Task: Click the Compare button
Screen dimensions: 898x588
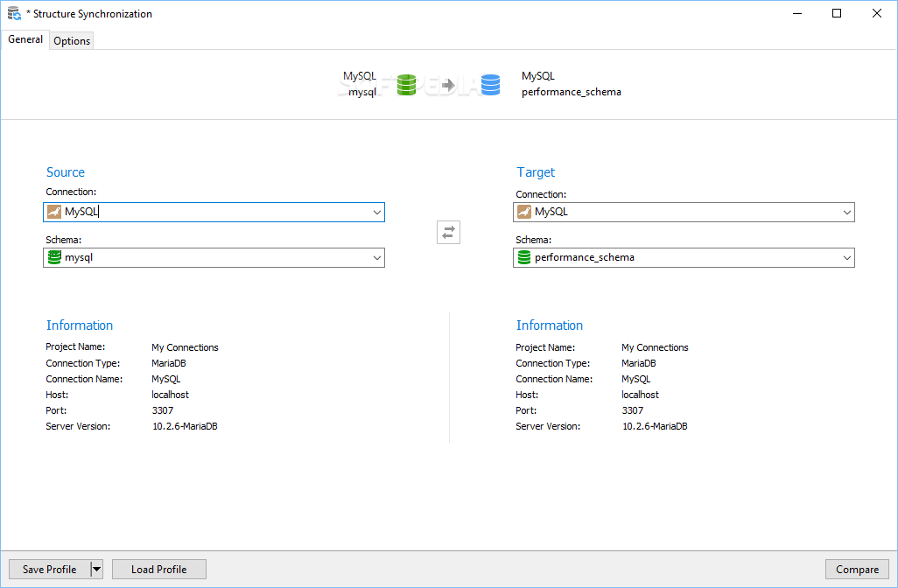Action: click(858, 569)
